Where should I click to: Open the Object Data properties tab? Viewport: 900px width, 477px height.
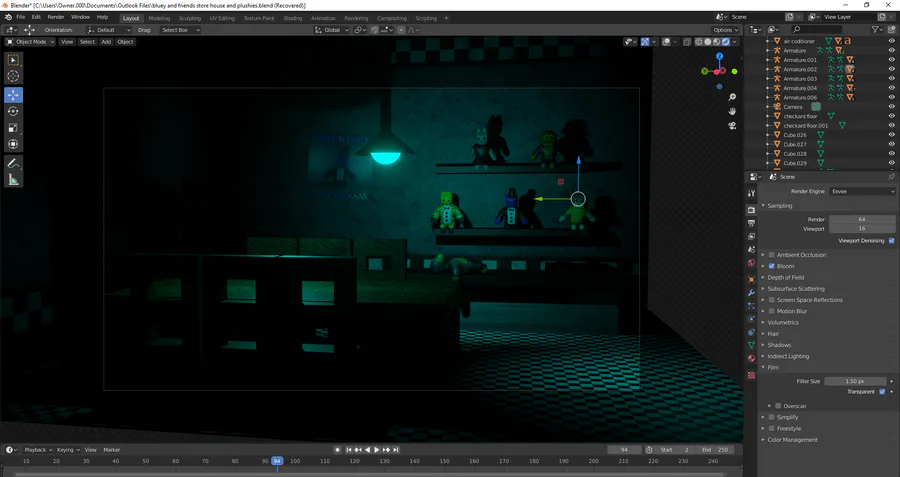coord(751,346)
